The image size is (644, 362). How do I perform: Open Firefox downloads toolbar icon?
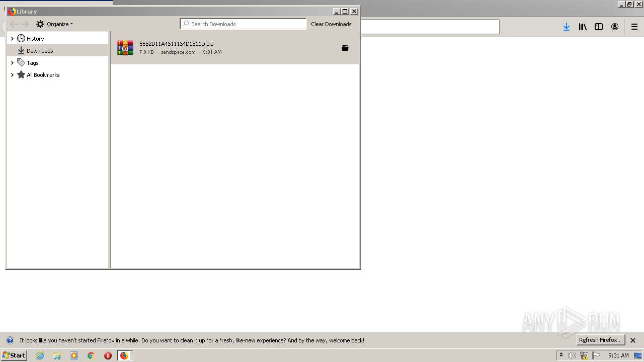pos(567,27)
